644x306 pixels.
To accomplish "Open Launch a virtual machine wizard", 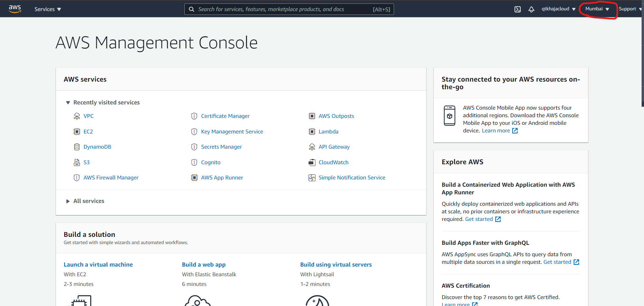I will 98,265.
